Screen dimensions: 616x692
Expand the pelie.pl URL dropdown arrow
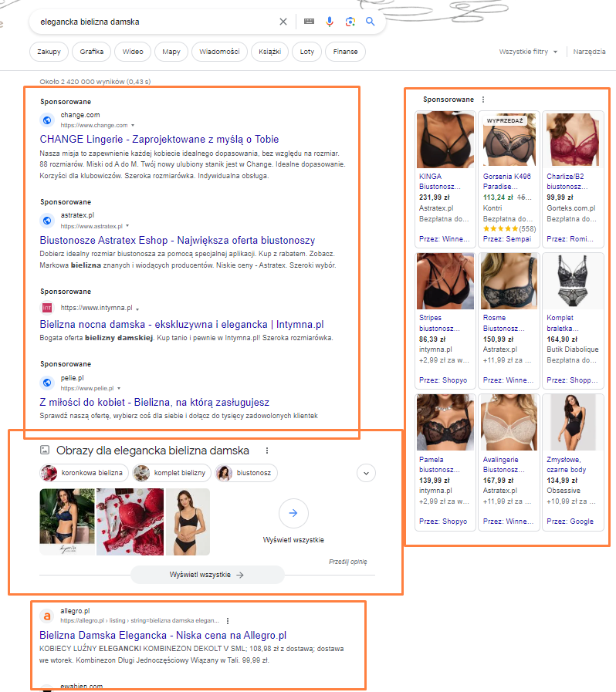[119, 388]
